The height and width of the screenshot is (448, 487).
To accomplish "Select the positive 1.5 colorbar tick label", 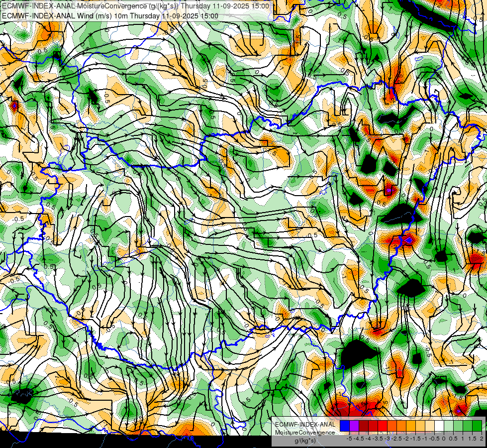I will coord(472,439).
